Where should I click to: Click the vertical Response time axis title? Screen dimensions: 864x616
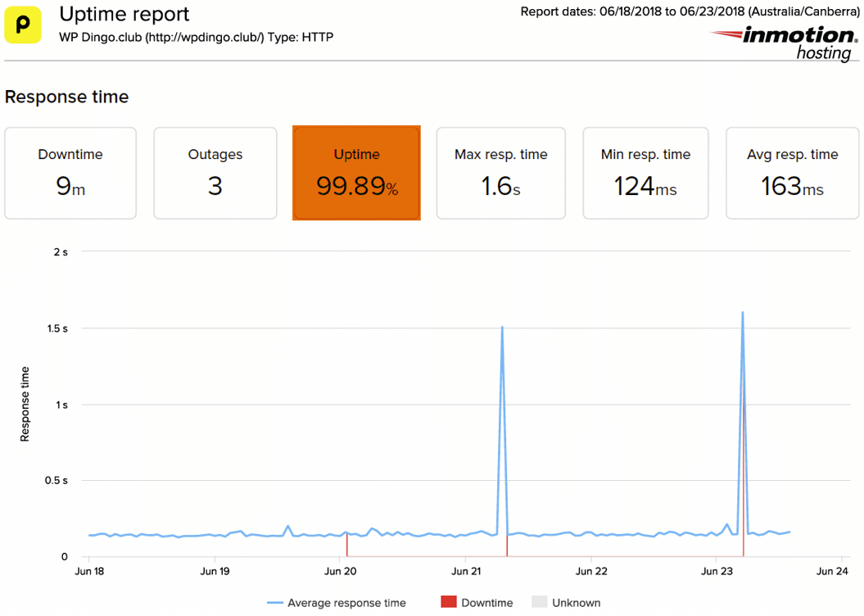pyautogui.click(x=25, y=404)
